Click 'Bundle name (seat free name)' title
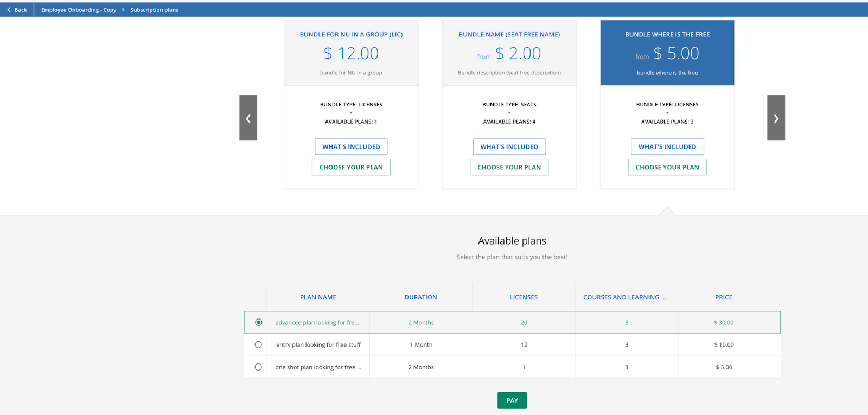The width and height of the screenshot is (868, 415). (x=509, y=34)
